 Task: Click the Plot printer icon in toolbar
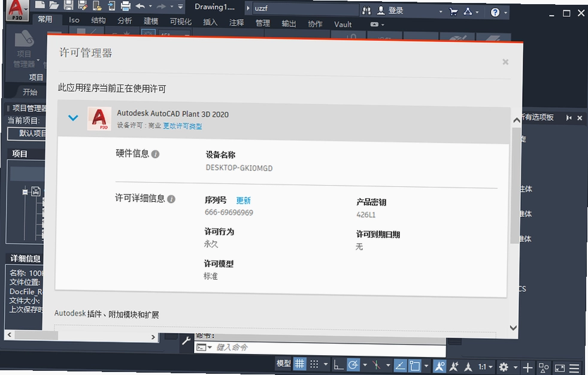tap(125, 5)
